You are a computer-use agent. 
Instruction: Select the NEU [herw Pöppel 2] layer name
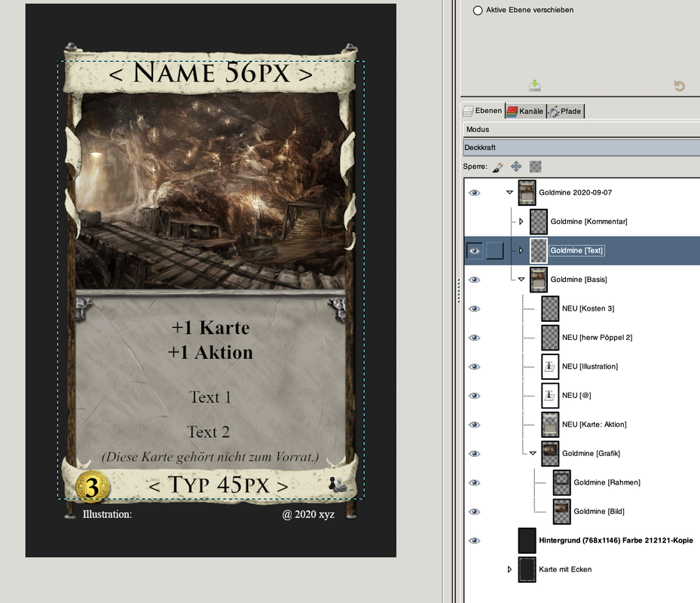[597, 338]
